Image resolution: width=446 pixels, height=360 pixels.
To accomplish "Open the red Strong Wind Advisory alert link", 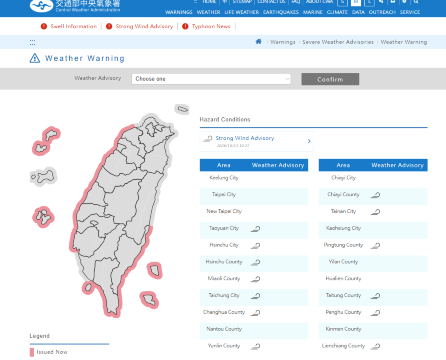I will pyautogui.click(x=144, y=26).
